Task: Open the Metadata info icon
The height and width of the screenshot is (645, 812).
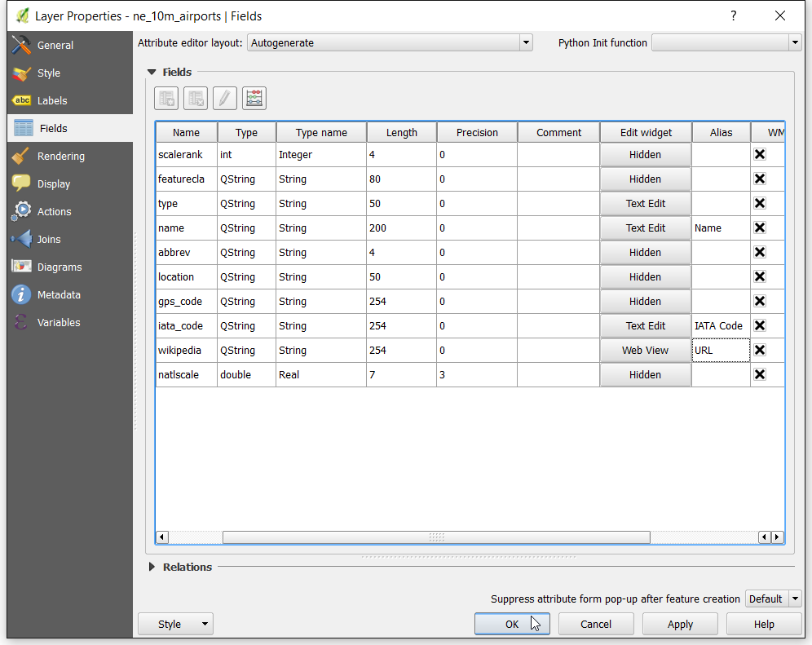Action: pyautogui.click(x=21, y=294)
